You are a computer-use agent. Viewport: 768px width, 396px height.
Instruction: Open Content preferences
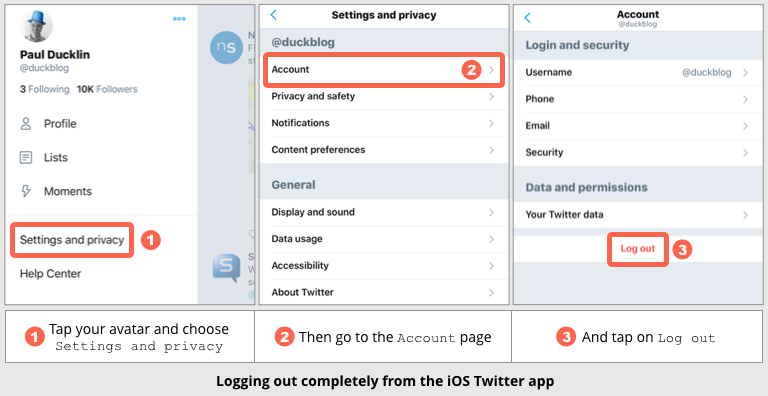tap(384, 150)
